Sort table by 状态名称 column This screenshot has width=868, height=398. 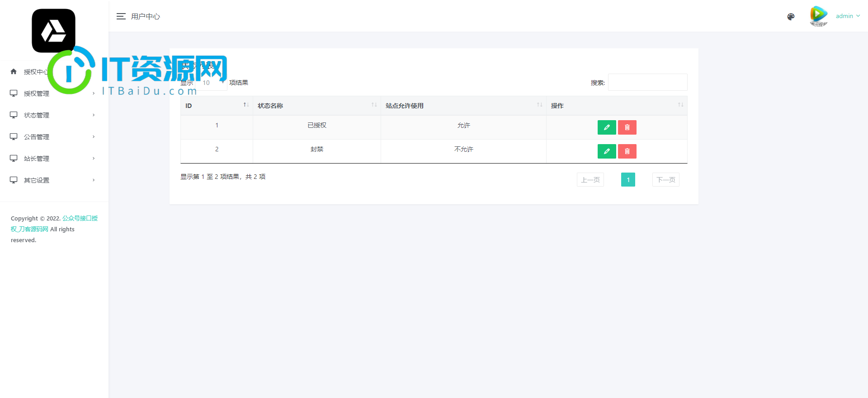point(317,106)
